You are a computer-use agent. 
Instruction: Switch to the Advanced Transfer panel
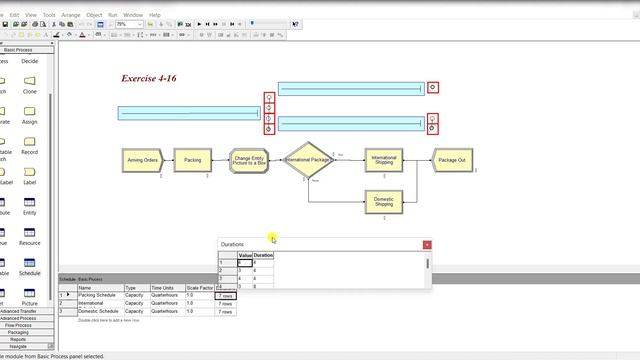pyautogui.click(x=27, y=311)
